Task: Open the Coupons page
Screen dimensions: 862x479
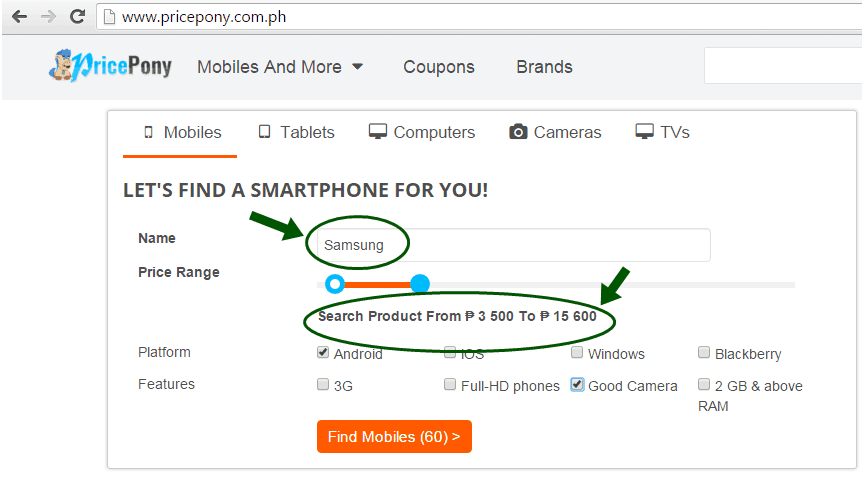Action: tap(439, 67)
